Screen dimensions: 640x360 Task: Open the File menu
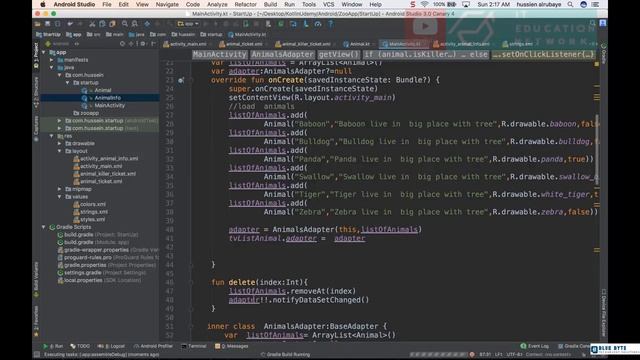pyautogui.click(x=107, y=4)
